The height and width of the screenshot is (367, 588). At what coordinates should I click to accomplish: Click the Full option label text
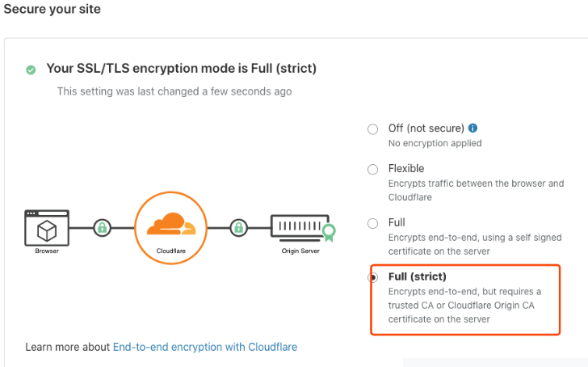coord(397,222)
